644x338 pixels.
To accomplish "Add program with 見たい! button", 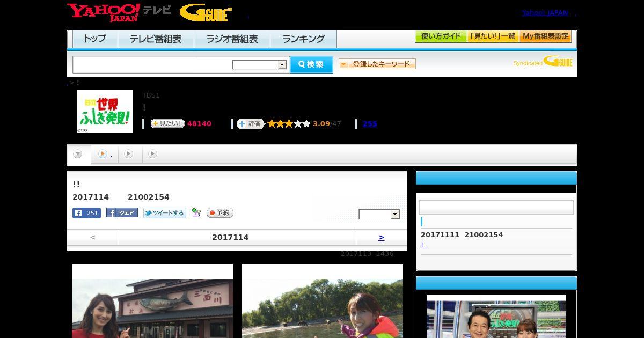I will tap(167, 123).
